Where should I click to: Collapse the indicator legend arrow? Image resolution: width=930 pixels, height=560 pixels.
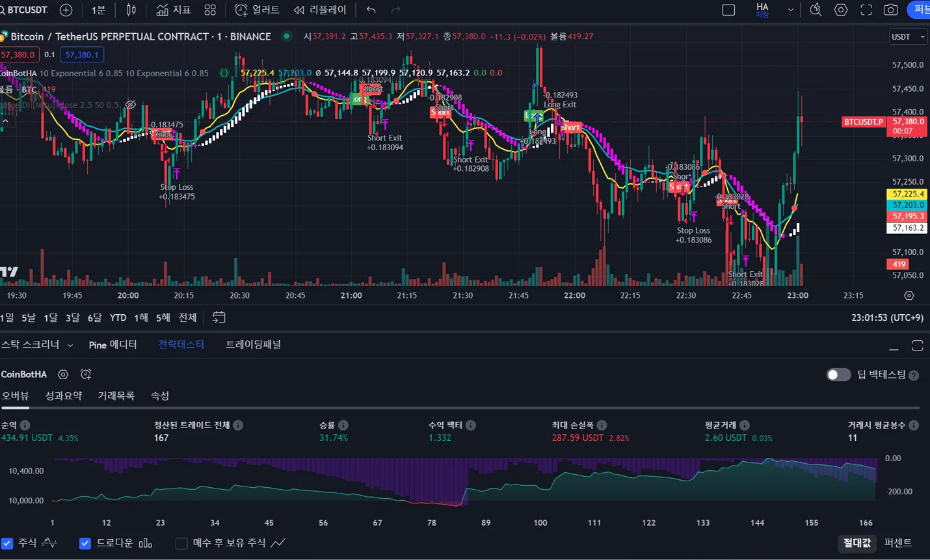tap(5, 121)
